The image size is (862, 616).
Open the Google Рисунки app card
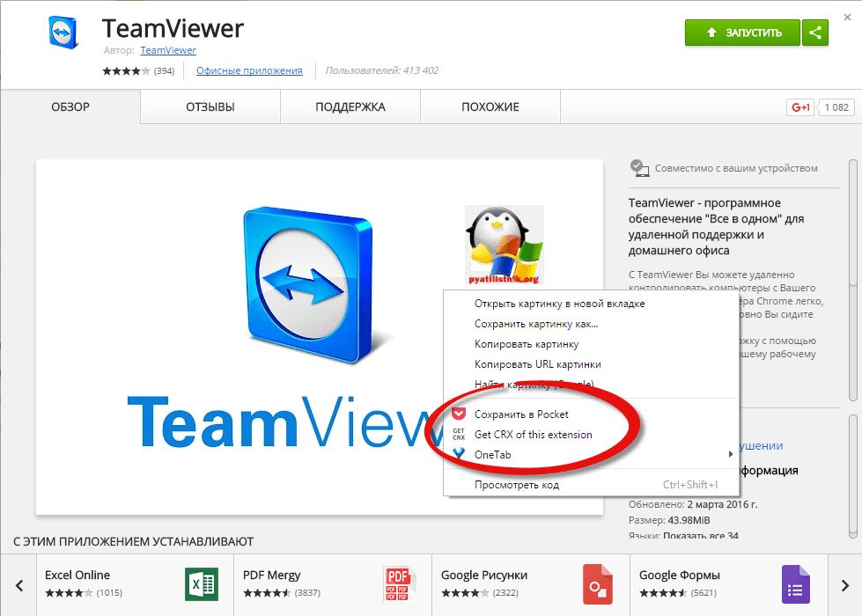coord(531,585)
